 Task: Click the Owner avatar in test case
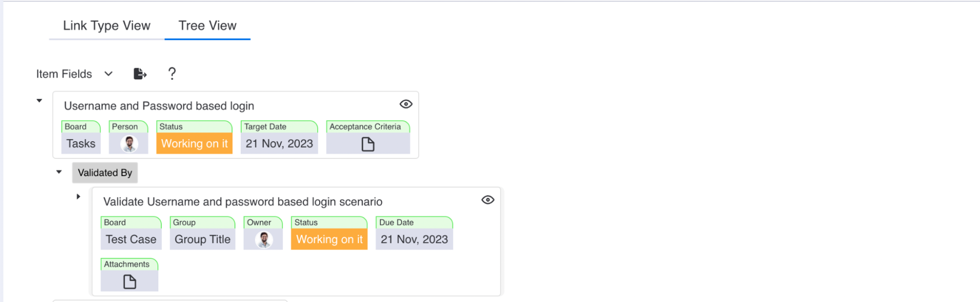[x=264, y=240]
